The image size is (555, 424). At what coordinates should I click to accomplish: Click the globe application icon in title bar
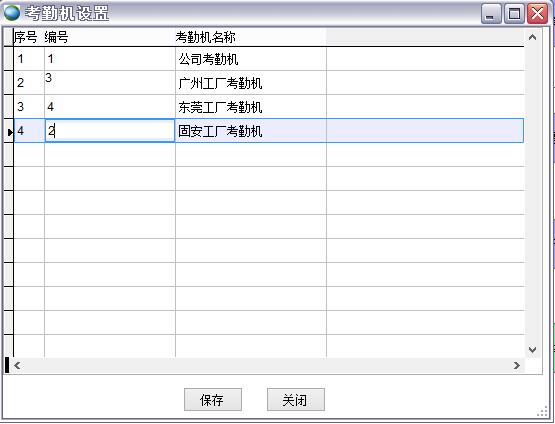coord(12,13)
